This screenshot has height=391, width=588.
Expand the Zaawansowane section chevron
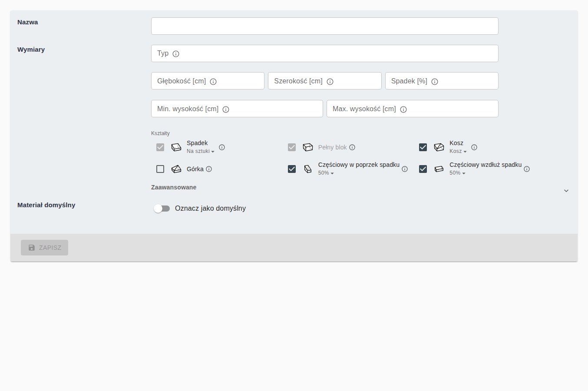pyautogui.click(x=566, y=191)
